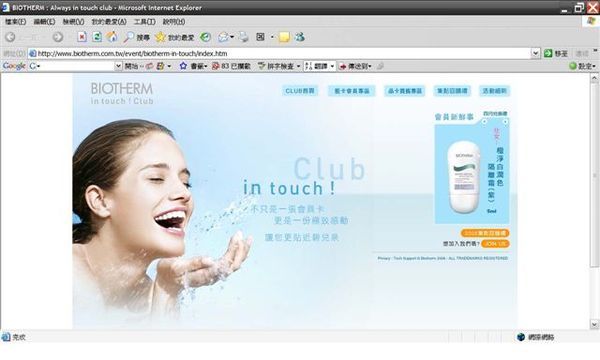This screenshot has height=360, width=600.
Task: Open the View (V) menu
Action: coord(73,22)
